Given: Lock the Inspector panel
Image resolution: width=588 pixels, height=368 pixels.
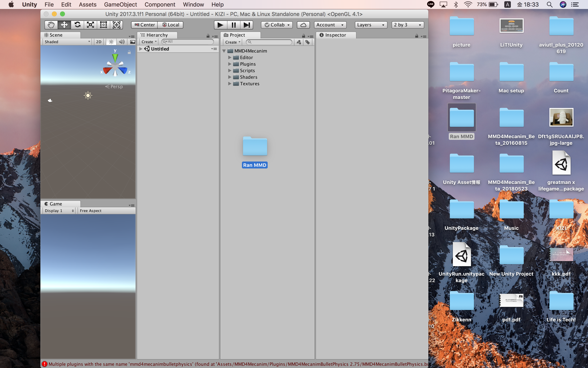Looking at the screenshot, I should click(417, 36).
